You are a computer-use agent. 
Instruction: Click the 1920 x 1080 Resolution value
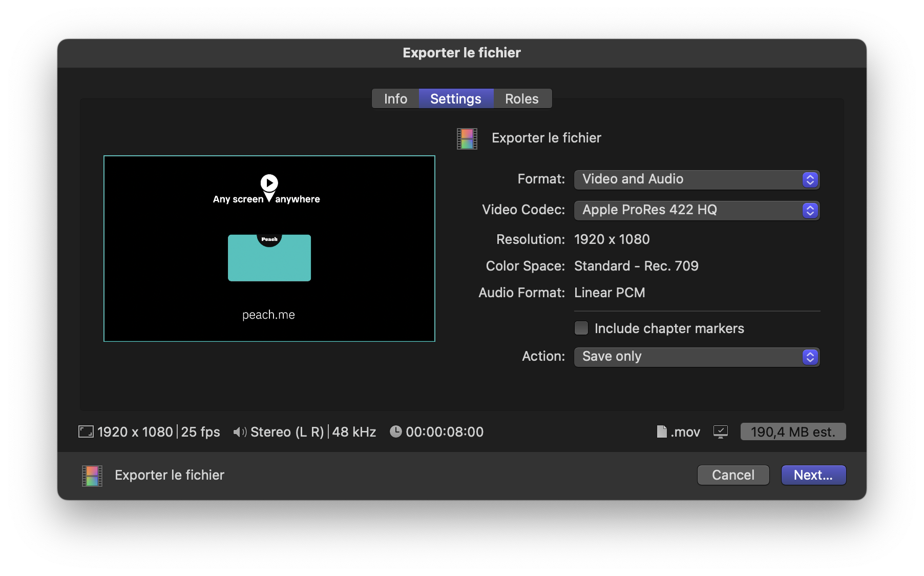(612, 239)
